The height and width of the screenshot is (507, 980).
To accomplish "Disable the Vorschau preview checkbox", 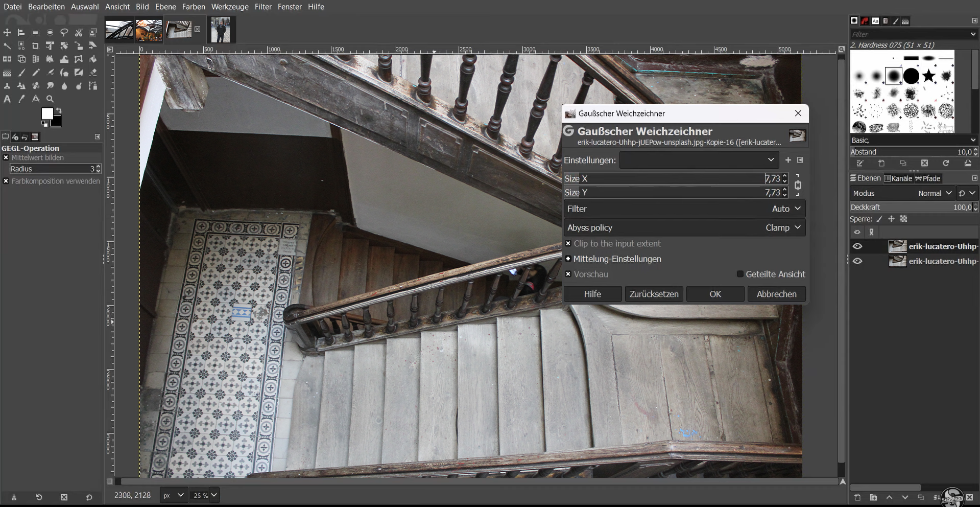I will [568, 274].
